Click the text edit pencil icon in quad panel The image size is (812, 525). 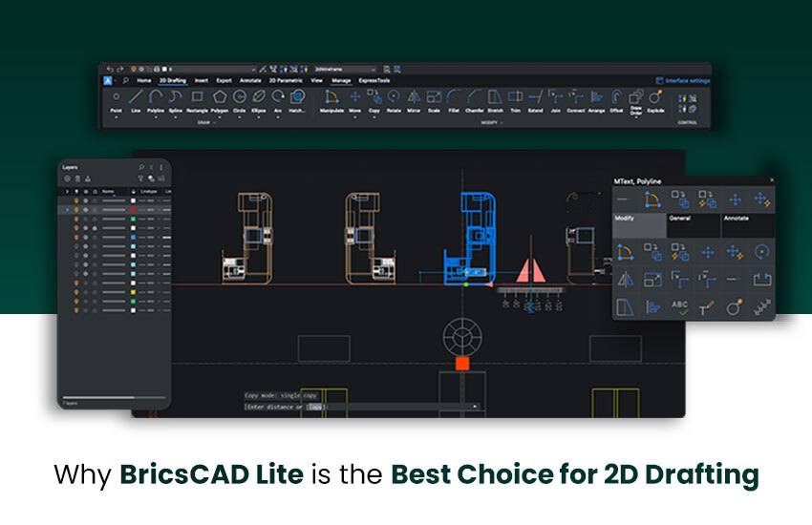[x=707, y=306]
